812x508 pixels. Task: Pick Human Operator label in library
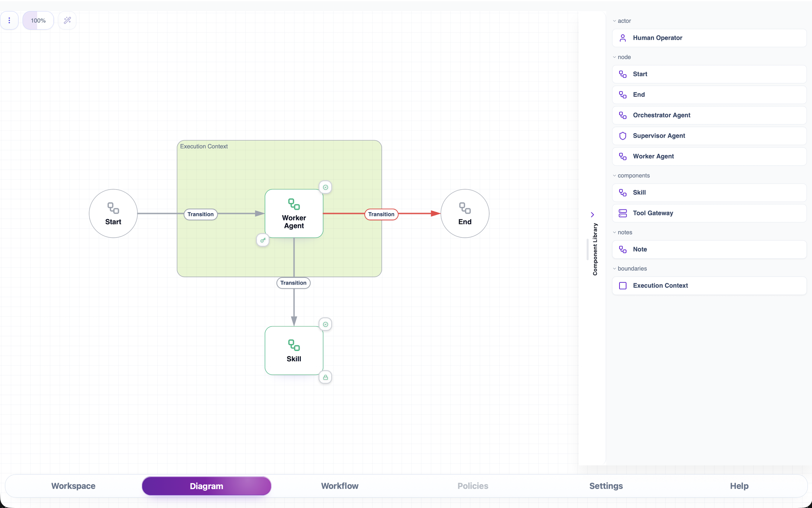click(x=657, y=38)
